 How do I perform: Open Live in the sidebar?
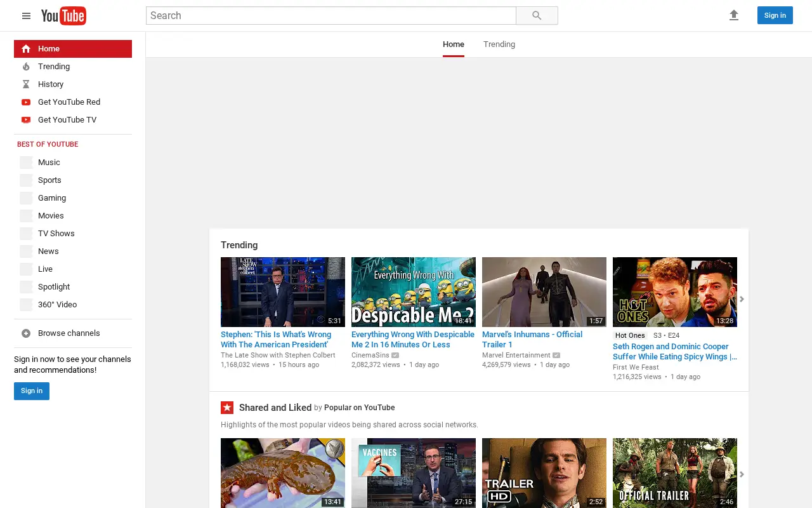point(73,269)
